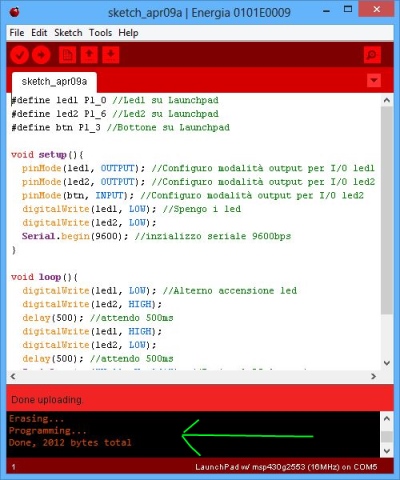Open the Help menu
This screenshot has height=480, width=400.
point(128,33)
